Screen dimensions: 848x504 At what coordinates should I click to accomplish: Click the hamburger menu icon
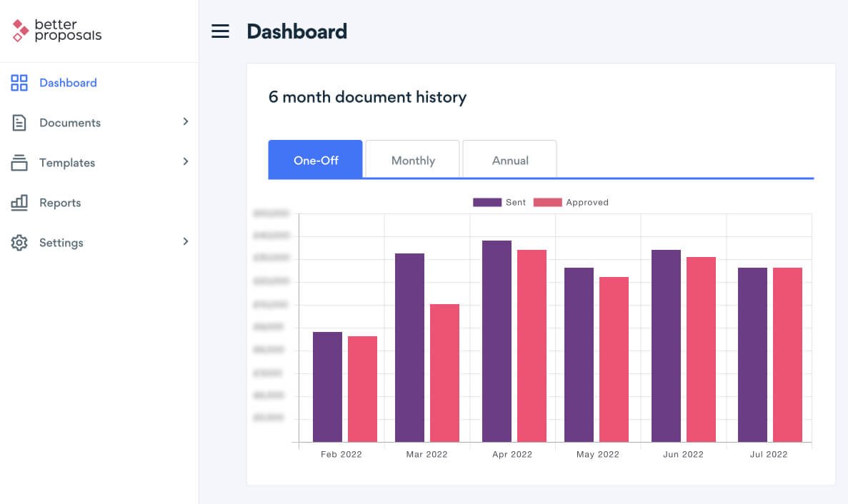coord(220,31)
